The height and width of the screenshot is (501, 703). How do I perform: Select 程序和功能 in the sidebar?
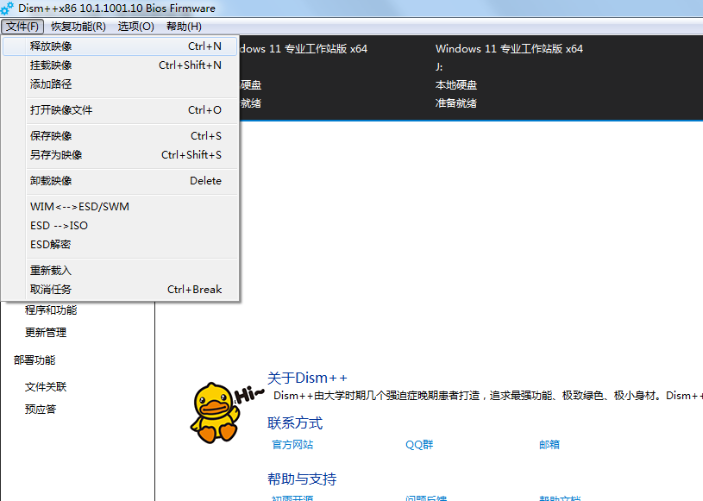pyautogui.click(x=51, y=310)
